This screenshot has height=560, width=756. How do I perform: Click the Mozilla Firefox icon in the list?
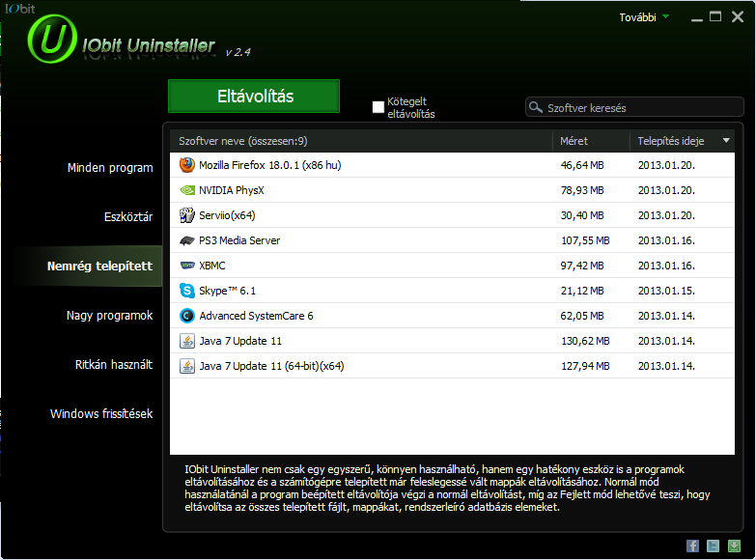187,165
